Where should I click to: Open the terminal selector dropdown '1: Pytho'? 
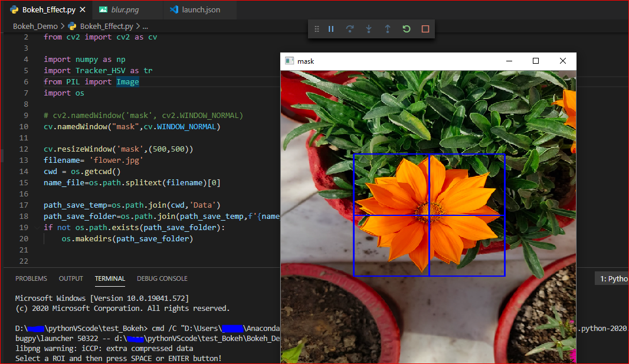(x=612, y=278)
